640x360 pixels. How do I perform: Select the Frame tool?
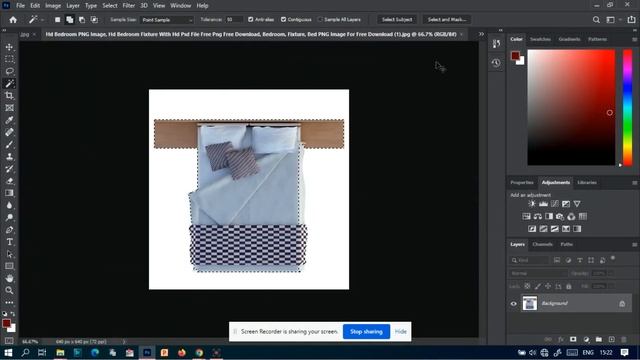pos(9,108)
